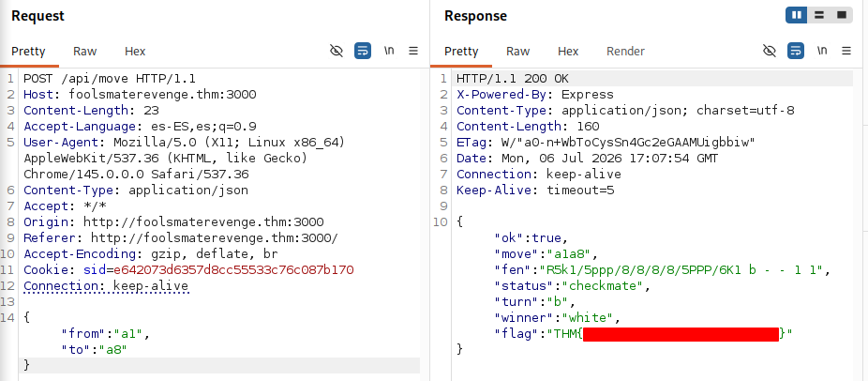Click the request Connection: keep-alive header
The image size is (868, 381).
click(x=106, y=286)
